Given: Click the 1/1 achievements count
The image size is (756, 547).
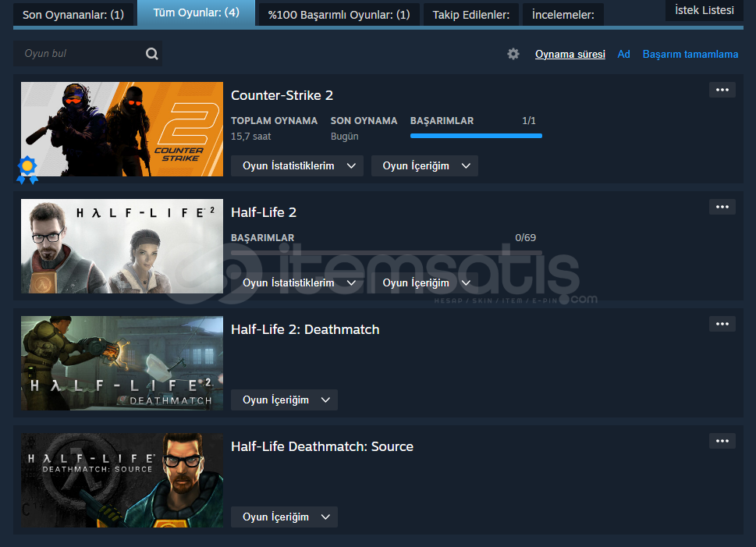Looking at the screenshot, I should tap(529, 121).
